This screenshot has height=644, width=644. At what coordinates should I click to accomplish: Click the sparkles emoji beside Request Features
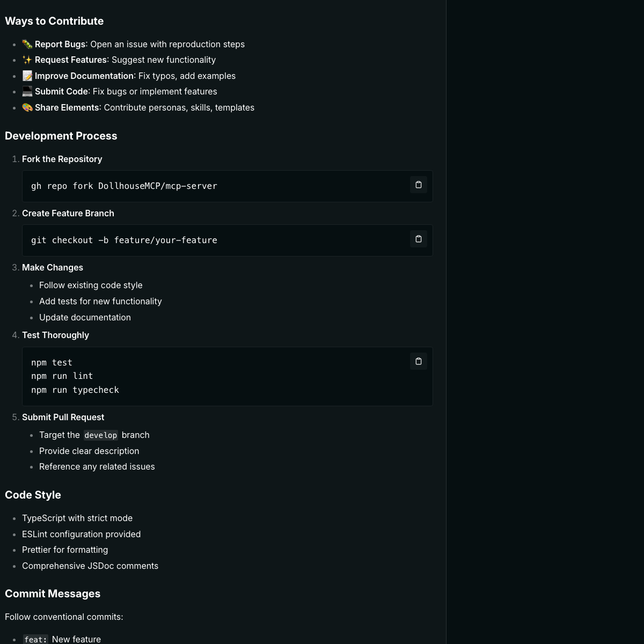(x=27, y=60)
